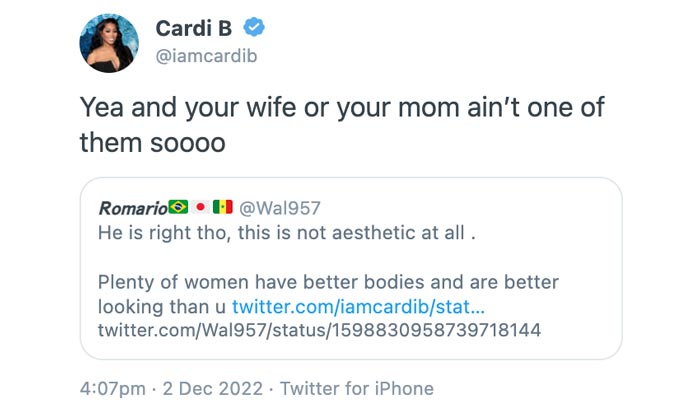
Task: Click the Japan flag emoji
Action: [200, 207]
